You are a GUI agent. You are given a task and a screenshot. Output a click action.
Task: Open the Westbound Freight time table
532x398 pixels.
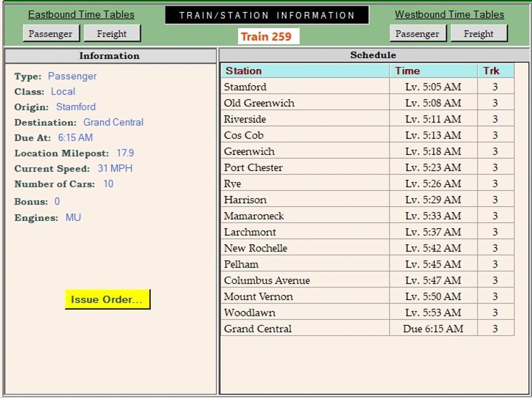pyautogui.click(x=478, y=34)
